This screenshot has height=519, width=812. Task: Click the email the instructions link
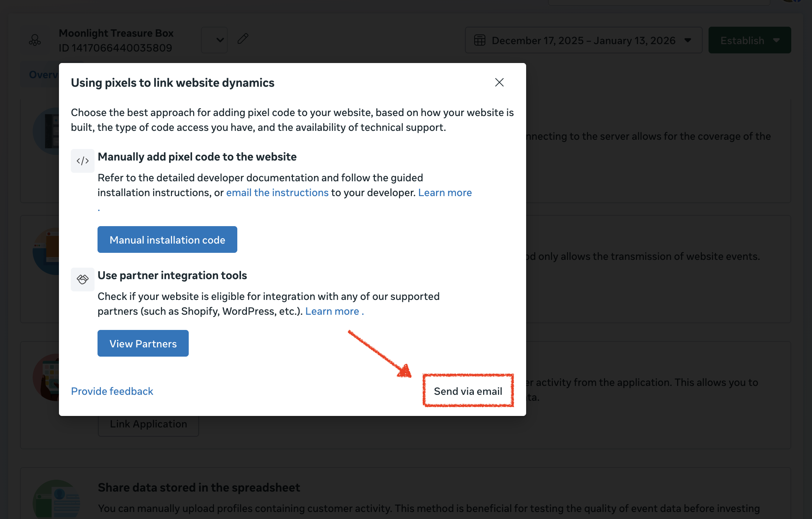(277, 192)
